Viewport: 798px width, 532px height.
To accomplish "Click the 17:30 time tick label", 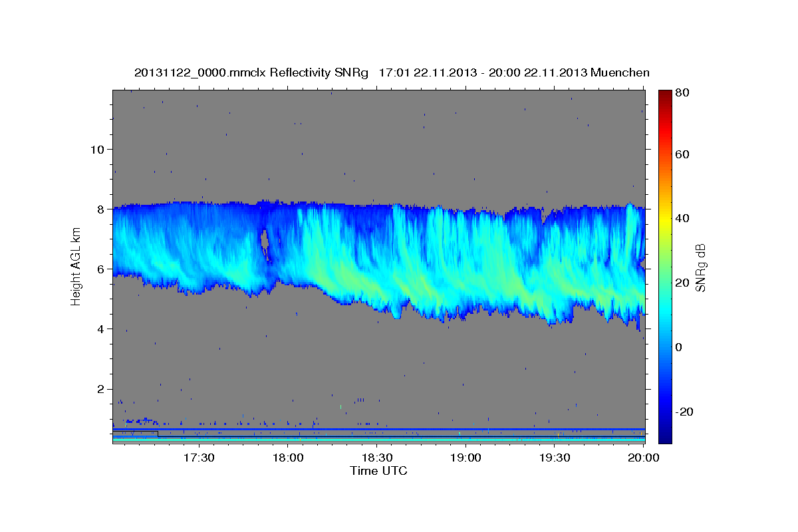I will click(x=198, y=458).
